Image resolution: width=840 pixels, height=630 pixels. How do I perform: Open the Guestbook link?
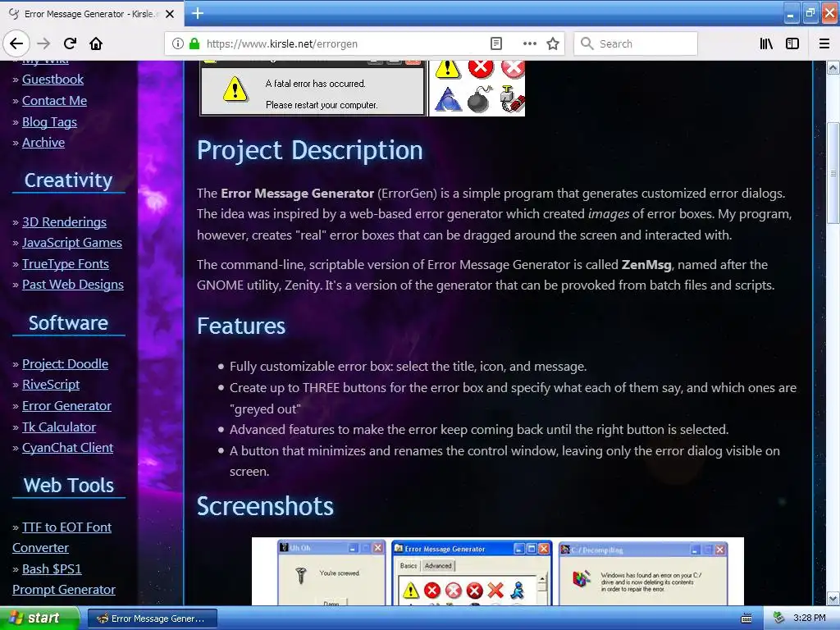(x=52, y=80)
